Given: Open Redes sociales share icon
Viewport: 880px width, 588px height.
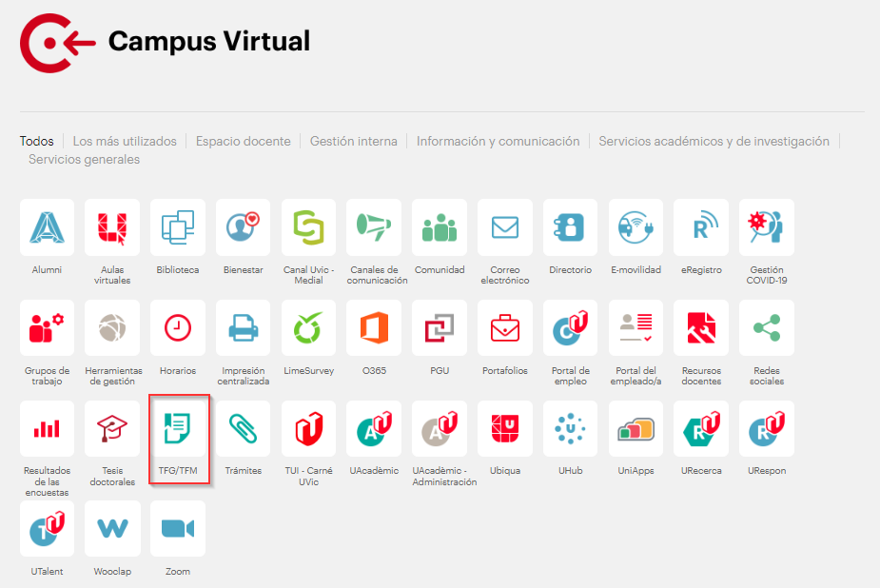Looking at the screenshot, I should tap(767, 327).
